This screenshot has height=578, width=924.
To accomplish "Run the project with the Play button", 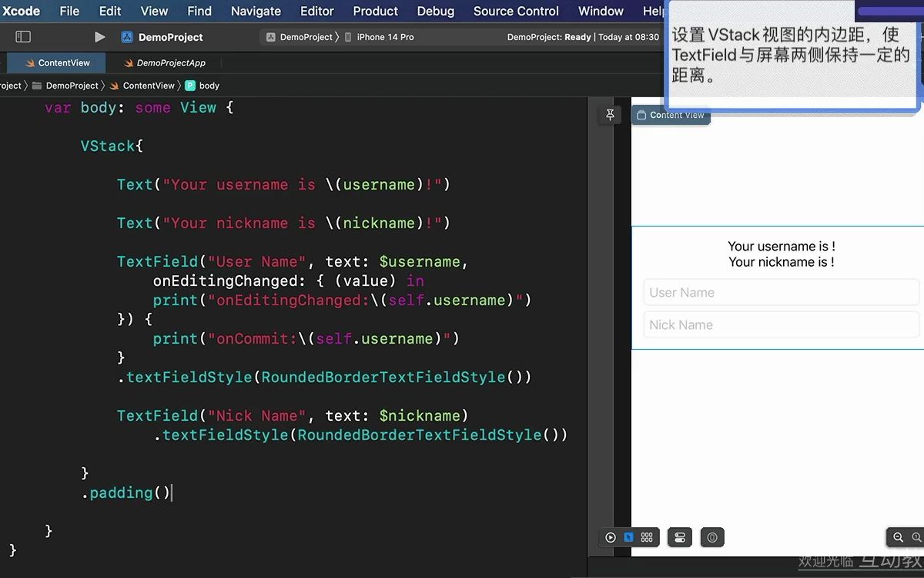I will click(99, 36).
